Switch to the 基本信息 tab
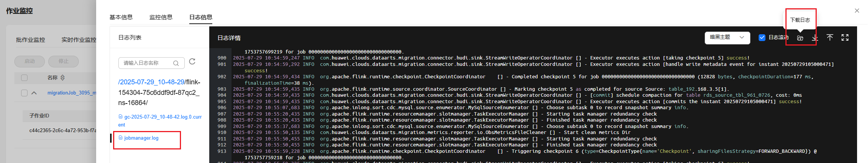Image resolution: width=868 pixels, height=163 pixels. 121,17
